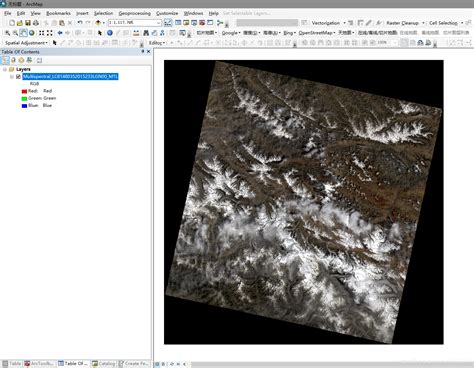Image resolution: width=474 pixels, height=368 pixels.
Task: Switch to Data View button at map bottom
Action: pos(158,364)
